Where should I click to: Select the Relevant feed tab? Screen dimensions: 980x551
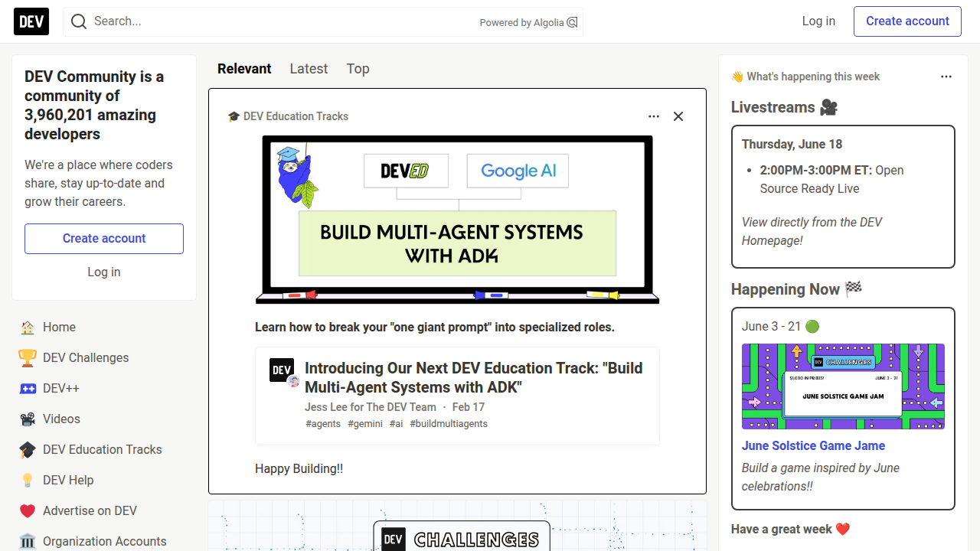tap(244, 69)
